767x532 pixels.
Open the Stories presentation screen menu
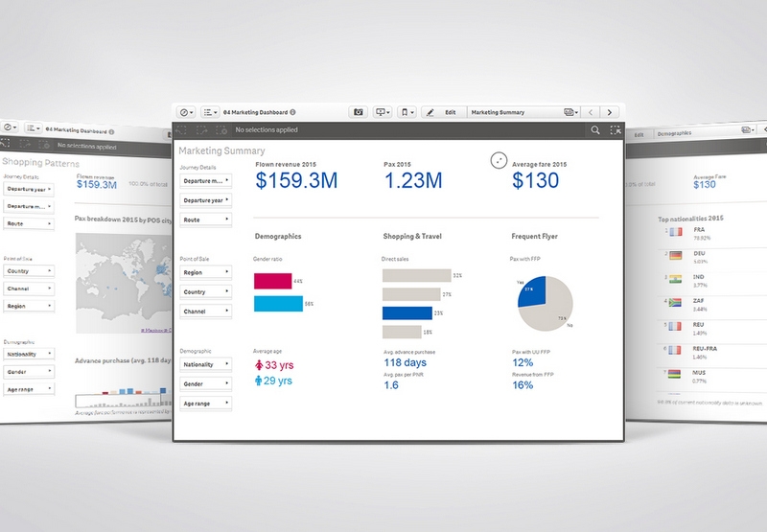tap(383, 112)
